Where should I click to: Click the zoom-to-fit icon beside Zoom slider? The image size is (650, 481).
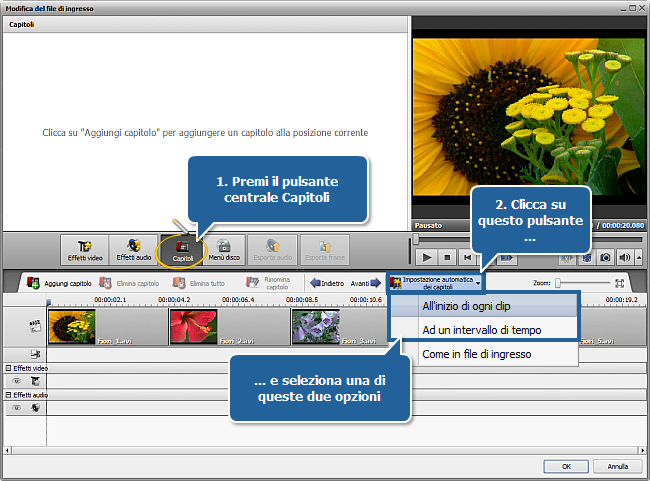(x=620, y=283)
